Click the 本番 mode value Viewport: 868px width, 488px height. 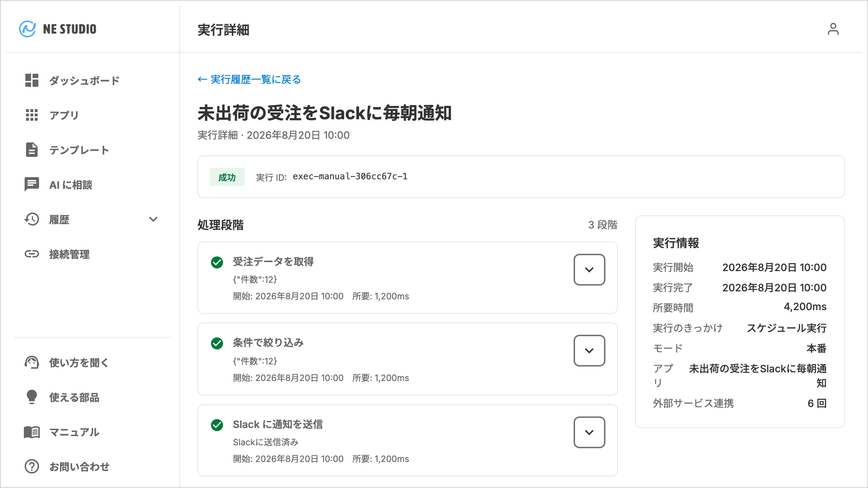817,348
